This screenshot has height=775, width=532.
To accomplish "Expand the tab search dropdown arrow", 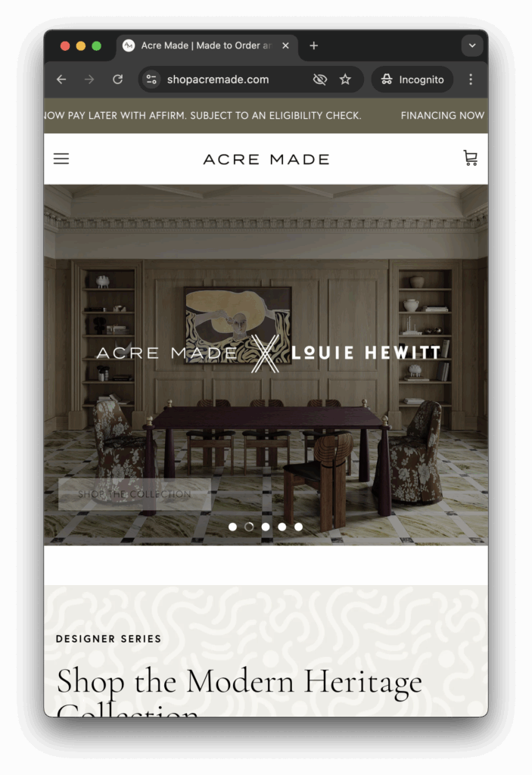I will (x=472, y=45).
